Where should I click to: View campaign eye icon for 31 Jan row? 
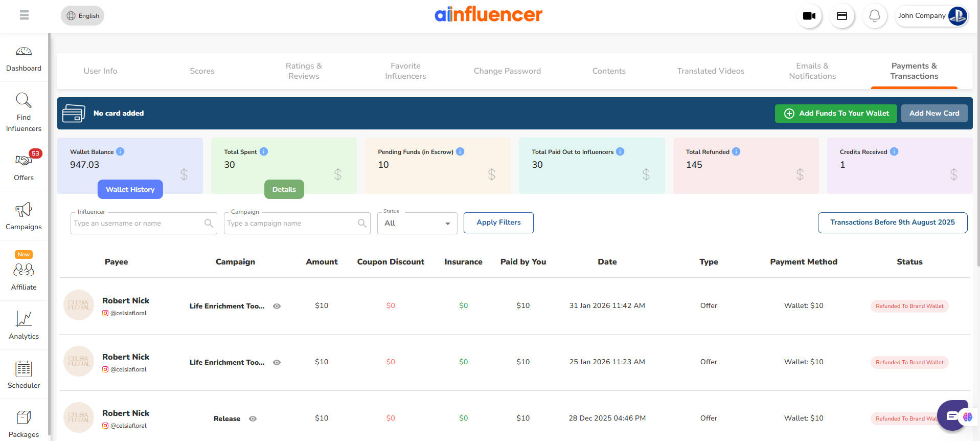click(277, 306)
